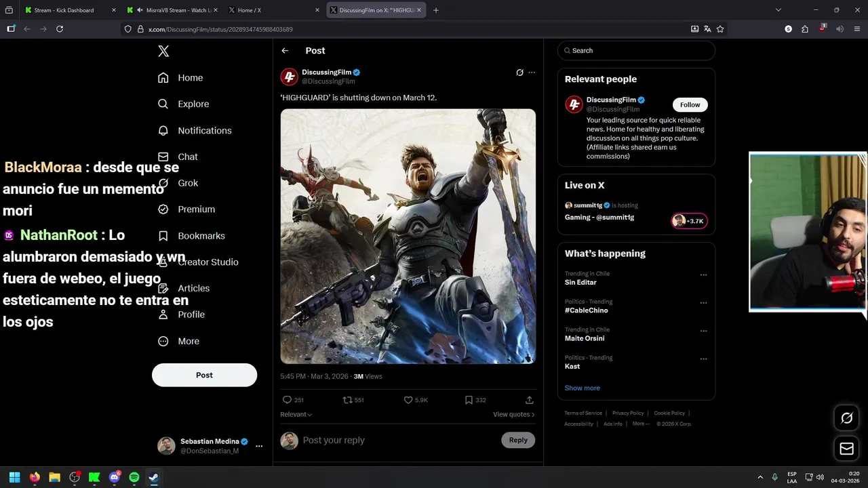Image resolution: width=868 pixels, height=488 pixels.
Task: Open Spotify from the taskbar
Action: point(134,477)
